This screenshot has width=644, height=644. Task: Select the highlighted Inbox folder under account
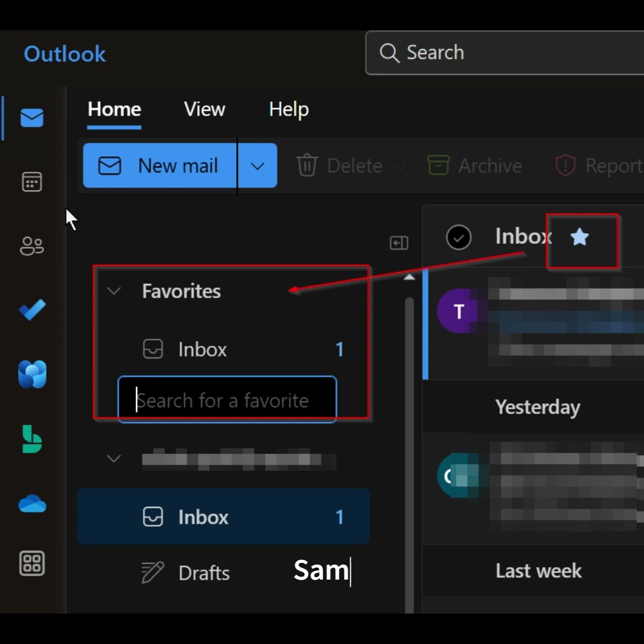click(x=224, y=516)
